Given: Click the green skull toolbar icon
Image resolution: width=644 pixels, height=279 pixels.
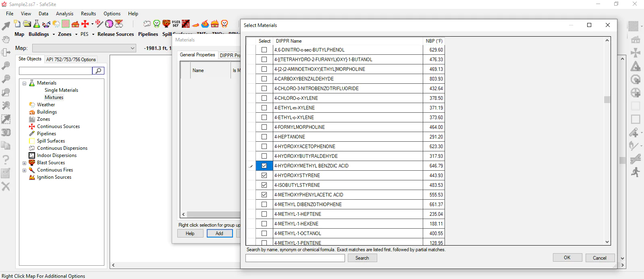Looking at the screenshot, I should point(157,24).
